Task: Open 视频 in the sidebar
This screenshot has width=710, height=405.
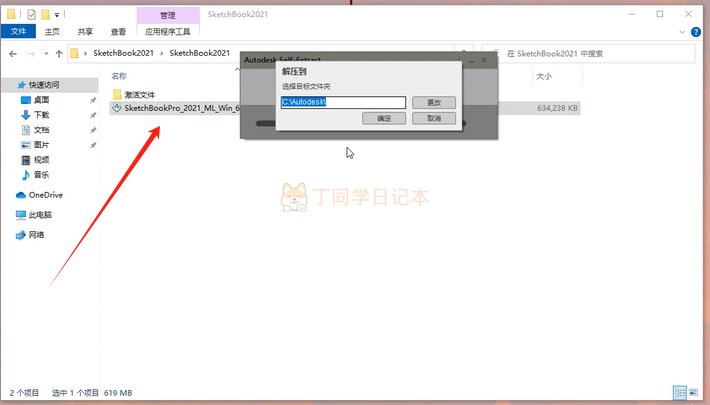Action: 41,159
